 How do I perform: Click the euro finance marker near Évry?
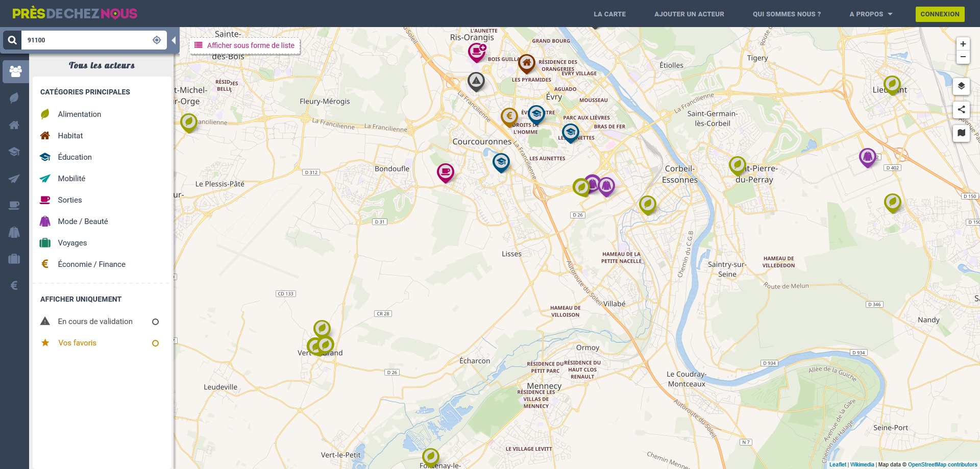(509, 117)
